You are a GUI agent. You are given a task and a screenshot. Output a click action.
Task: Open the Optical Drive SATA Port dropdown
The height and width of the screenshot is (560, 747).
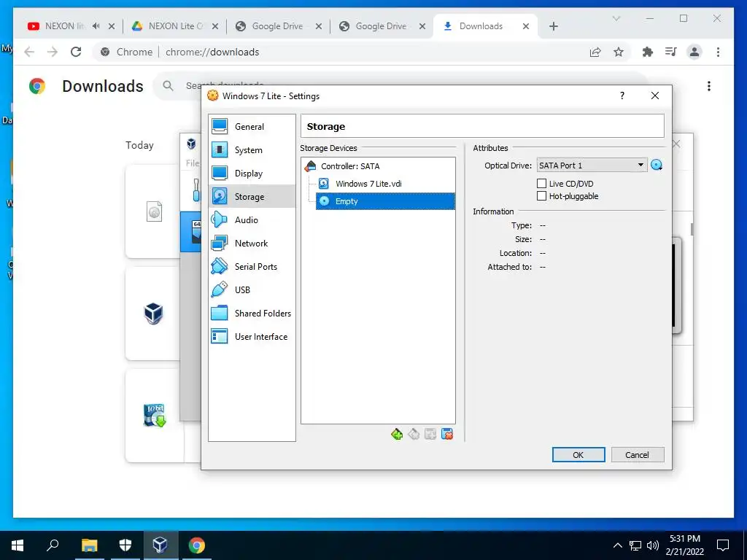point(592,166)
